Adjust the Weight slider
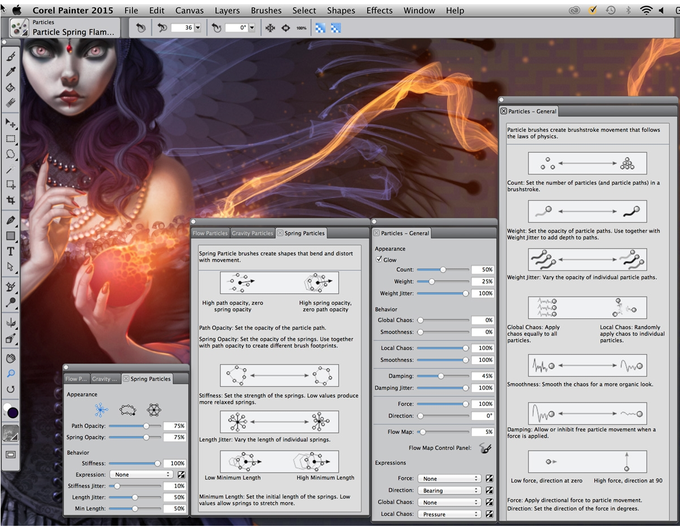Screen dimensions: 680x531 tap(442, 282)
